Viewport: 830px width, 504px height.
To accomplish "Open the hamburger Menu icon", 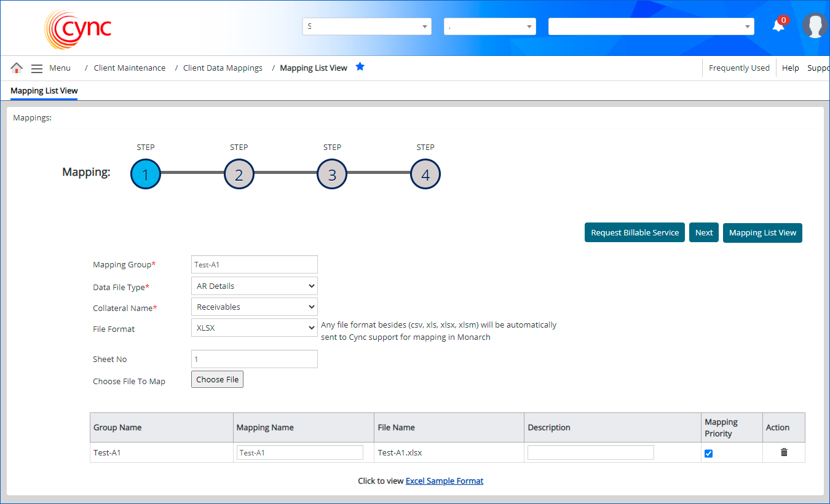I will [37, 68].
